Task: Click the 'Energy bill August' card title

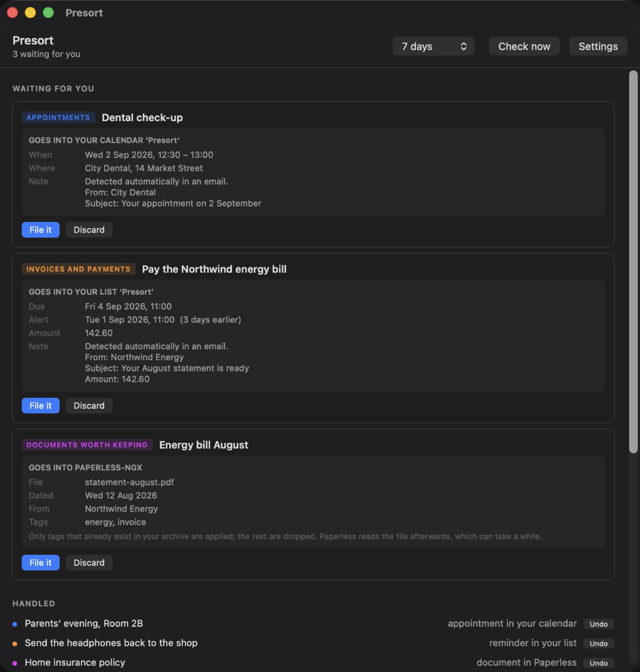Action: [x=204, y=445]
